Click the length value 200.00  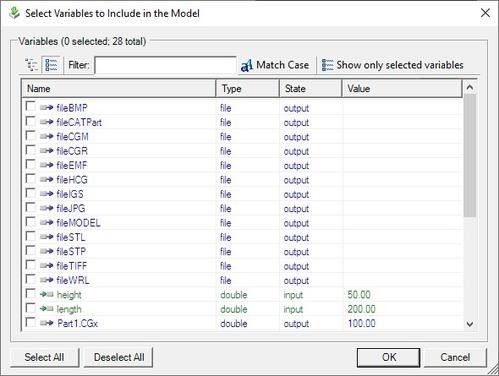[362, 309]
